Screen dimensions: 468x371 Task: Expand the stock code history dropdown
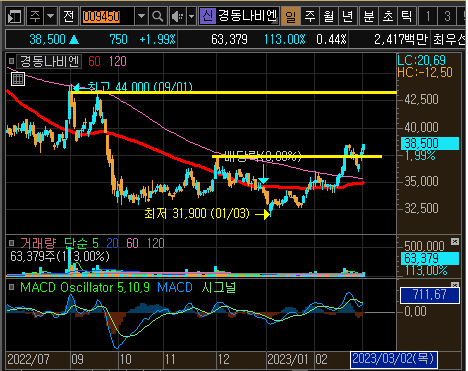[141, 16]
